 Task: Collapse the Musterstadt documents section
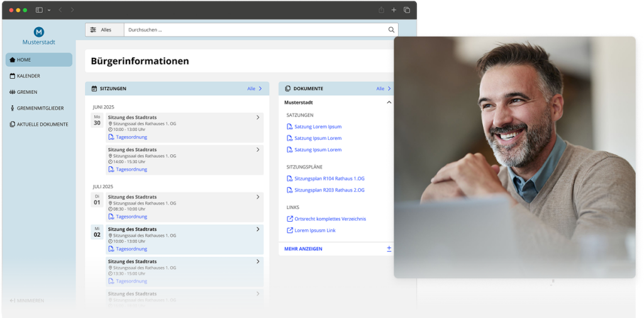389,102
